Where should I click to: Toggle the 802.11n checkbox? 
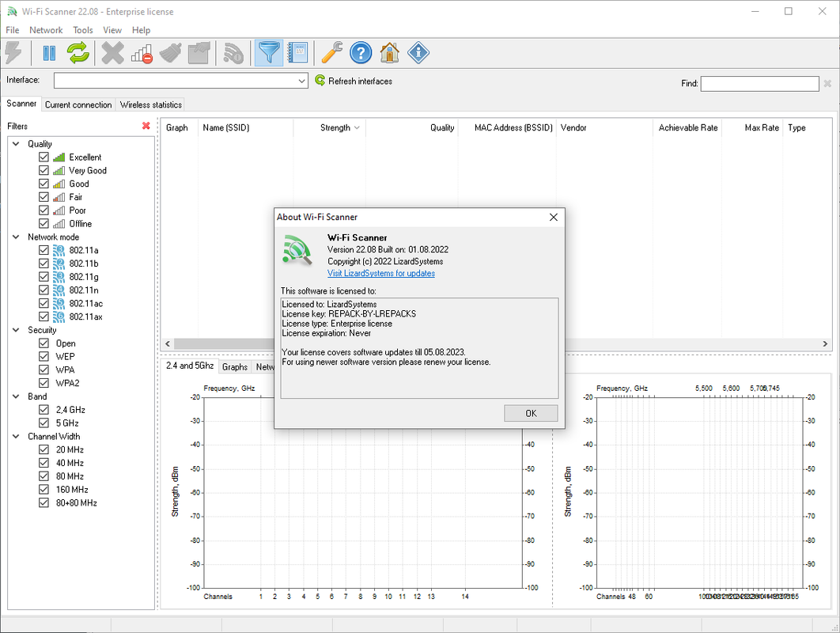point(44,290)
